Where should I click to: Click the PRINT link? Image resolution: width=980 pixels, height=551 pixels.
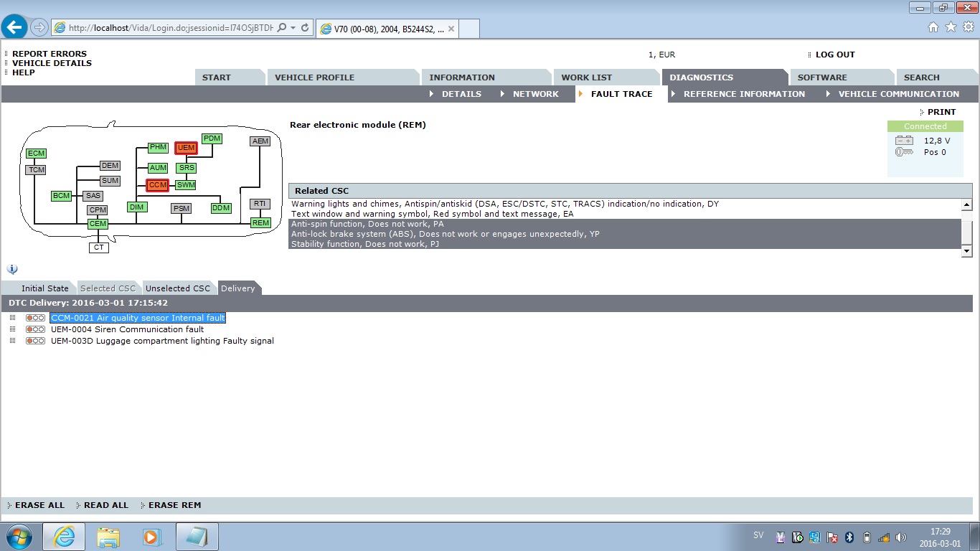click(941, 112)
